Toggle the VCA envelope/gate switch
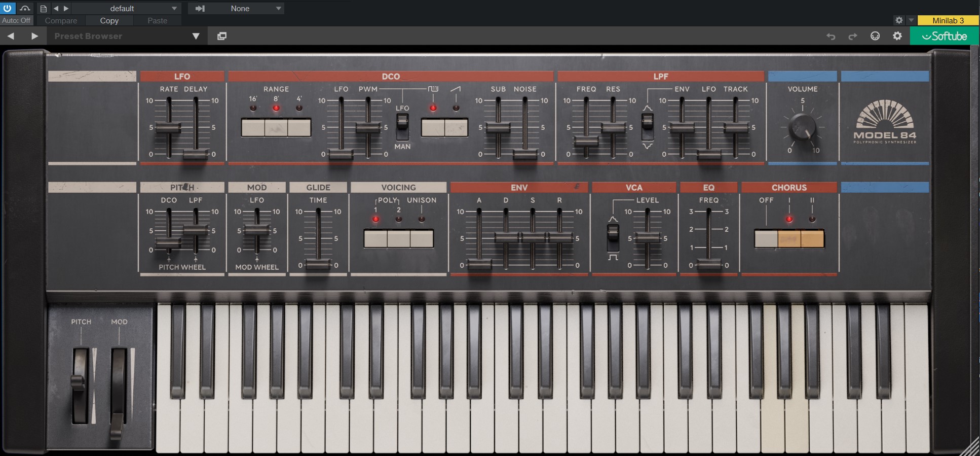 coord(613,238)
